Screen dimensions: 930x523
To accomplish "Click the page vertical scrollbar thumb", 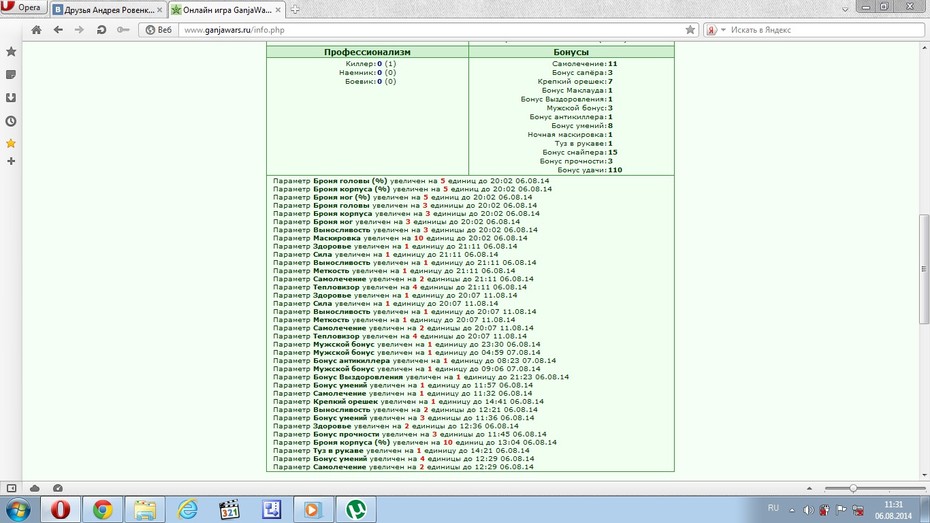I will tap(923, 269).
